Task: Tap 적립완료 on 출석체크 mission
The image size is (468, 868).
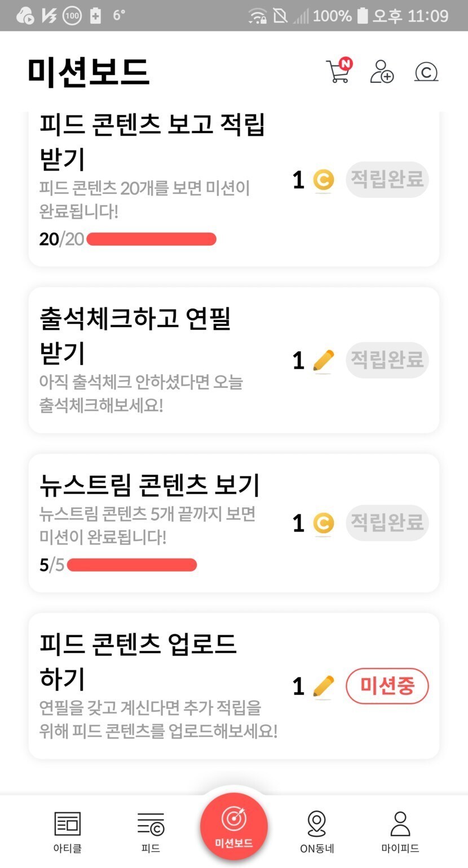Action: point(387,360)
